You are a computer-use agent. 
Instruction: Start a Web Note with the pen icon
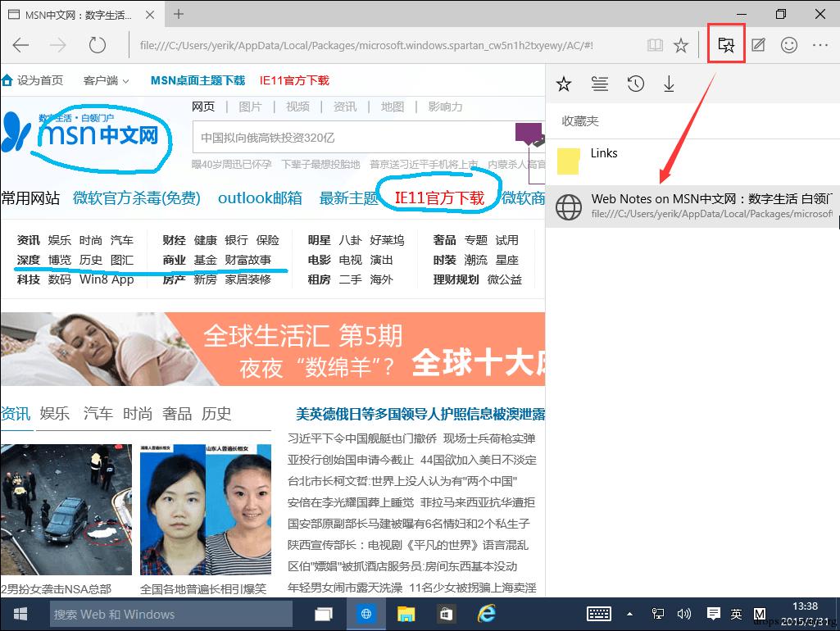(757, 45)
